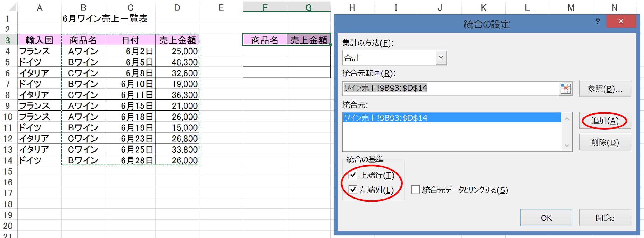Screen dimensions: 644x238
Task: Select the listed range in 統合元 list
Action: pyautogui.click(x=451, y=118)
